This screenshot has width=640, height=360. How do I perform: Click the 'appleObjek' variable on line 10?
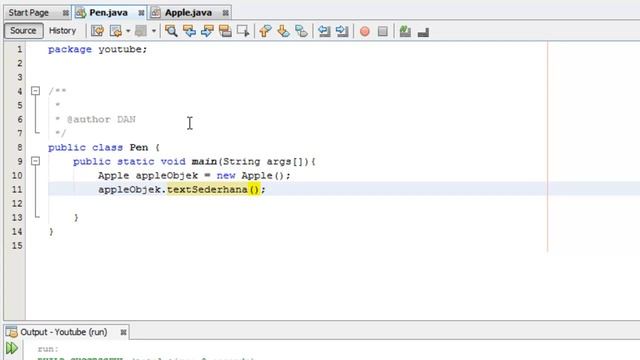pyautogui.click(x=167, y=176)
